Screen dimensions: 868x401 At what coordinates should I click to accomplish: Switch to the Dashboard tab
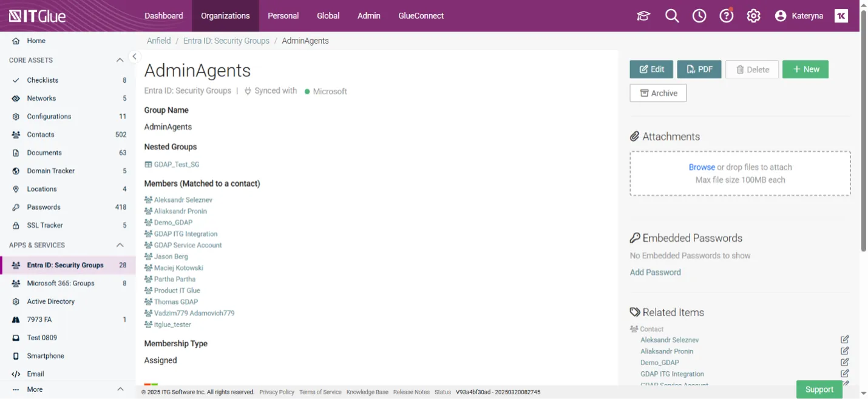click(163, 16)
